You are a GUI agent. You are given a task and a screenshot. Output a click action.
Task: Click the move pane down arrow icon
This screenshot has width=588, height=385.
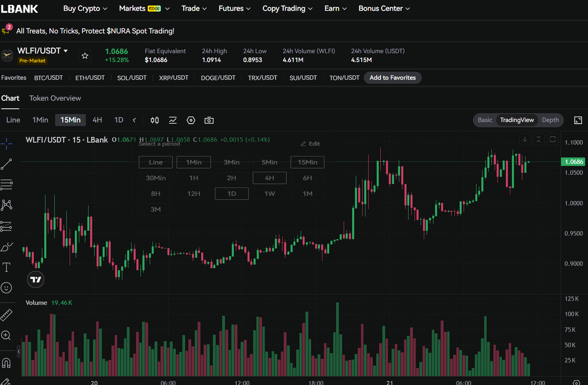tap(525, 139)
